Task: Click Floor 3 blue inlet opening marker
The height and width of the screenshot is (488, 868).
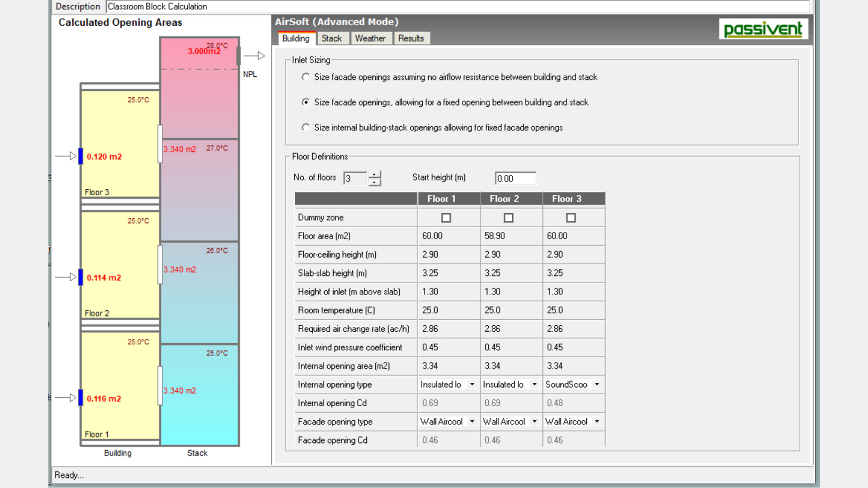Action: [81, 156]
